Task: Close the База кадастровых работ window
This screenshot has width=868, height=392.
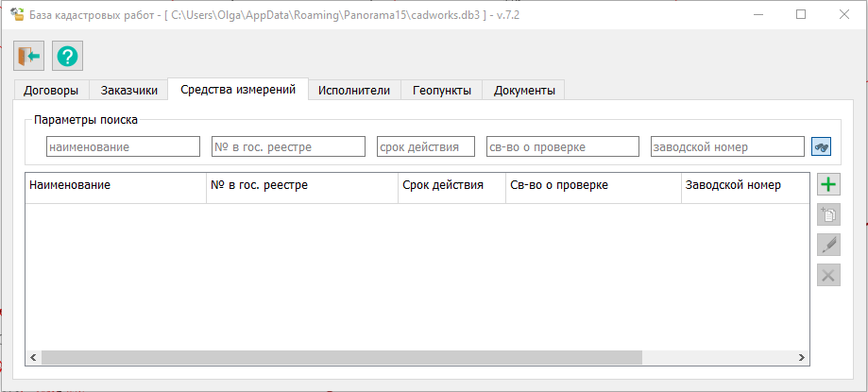Action: (x=844, y=15)
